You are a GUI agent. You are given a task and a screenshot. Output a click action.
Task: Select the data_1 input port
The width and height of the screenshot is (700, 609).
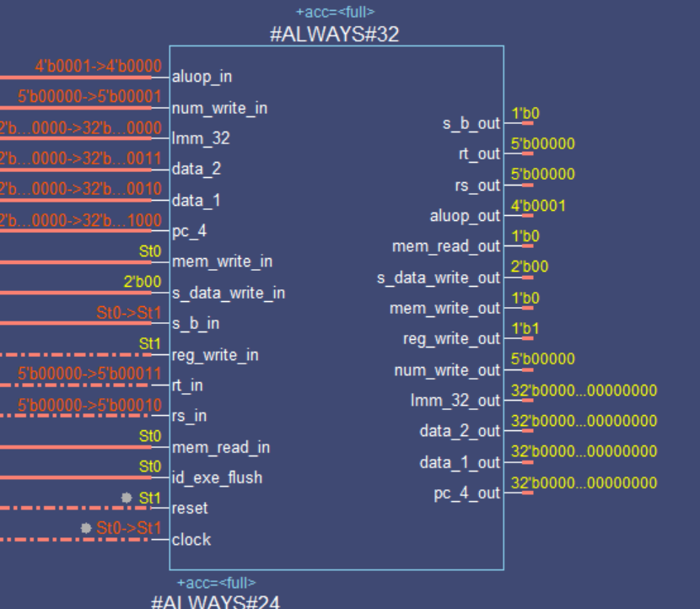coord(197,201)
